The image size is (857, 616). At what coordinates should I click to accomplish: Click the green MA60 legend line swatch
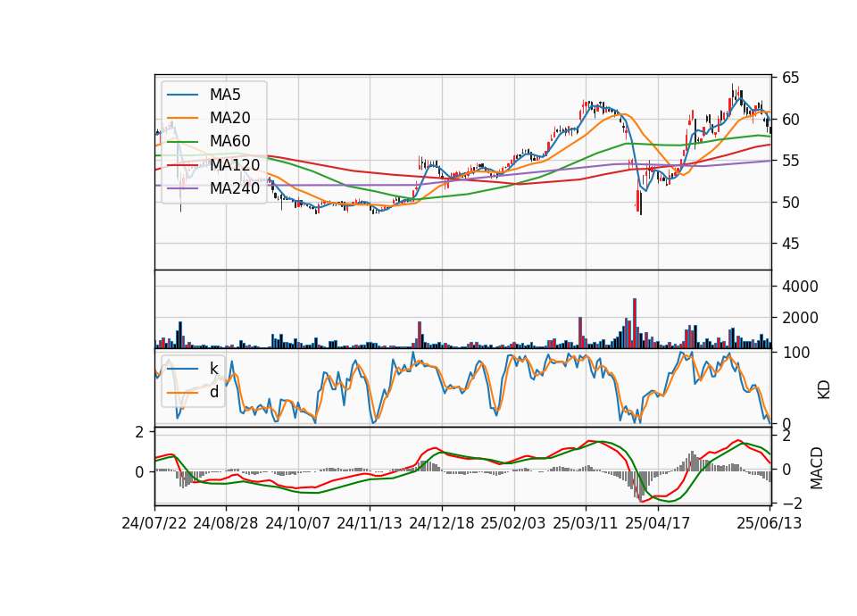click(x=182, y=142)
